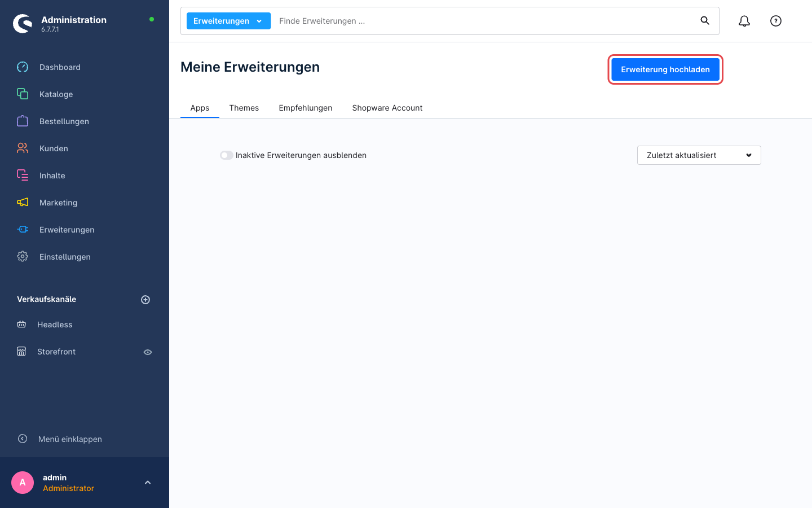Click the Verkaufskanäle section title
812x508 pixels.
(46, 299)
